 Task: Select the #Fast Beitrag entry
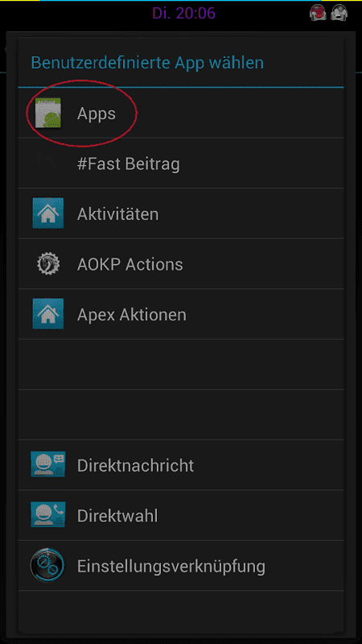coord(180,163)
